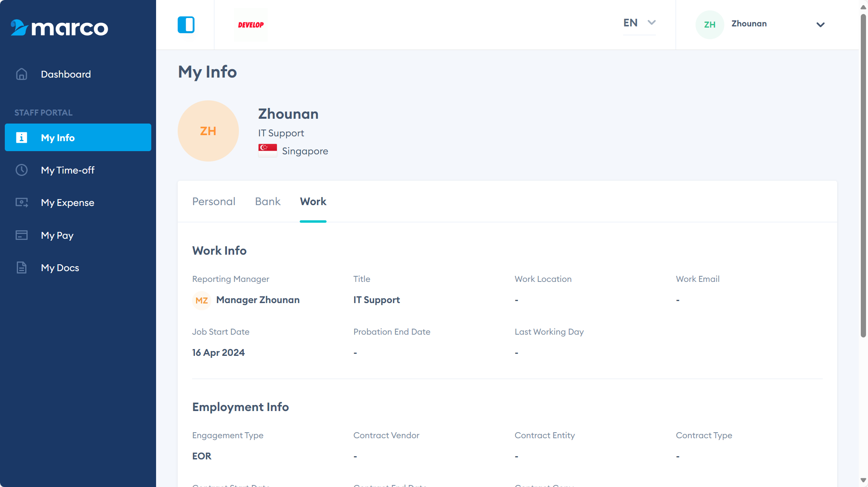
Task: Click the My Expense icon
Action: point(22,203)
